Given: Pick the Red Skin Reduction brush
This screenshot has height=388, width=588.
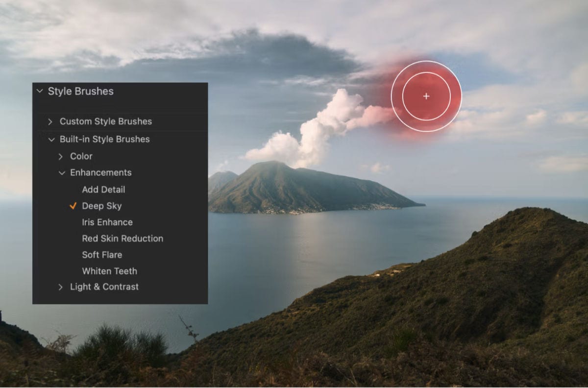Looking at the screenshot, I should 122,239.
